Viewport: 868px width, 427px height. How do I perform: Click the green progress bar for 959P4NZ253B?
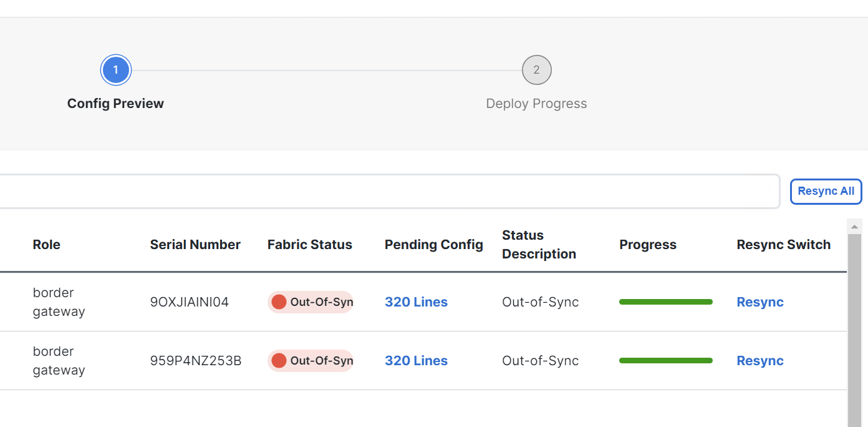pyautogui.click(x=665, y=361)
